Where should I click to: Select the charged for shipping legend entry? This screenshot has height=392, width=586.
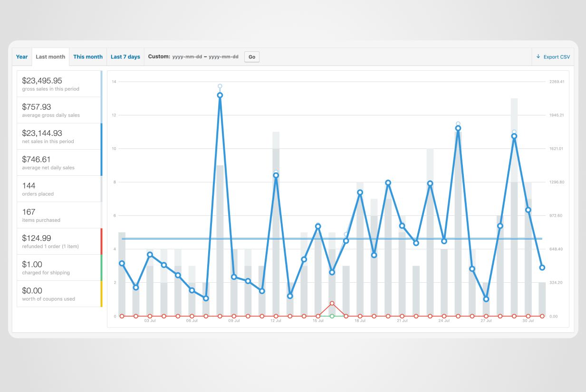click(59, 268)
